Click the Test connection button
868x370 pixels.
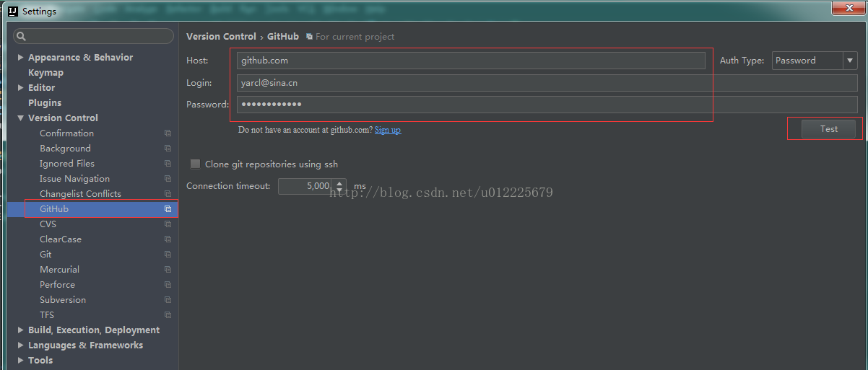pos(829,129)
